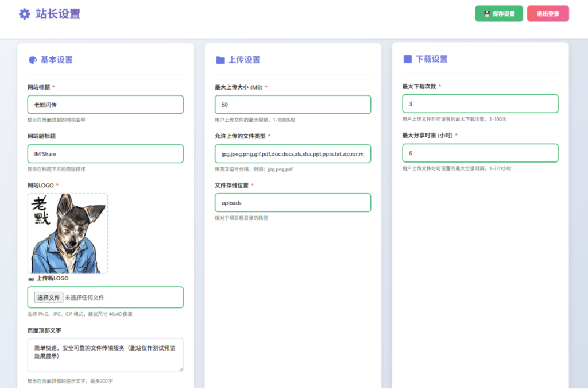The width and height of the screenshot is (588, 389).
Task: Select the 最大分享时间 field showing 6
Action: point(480,153)
